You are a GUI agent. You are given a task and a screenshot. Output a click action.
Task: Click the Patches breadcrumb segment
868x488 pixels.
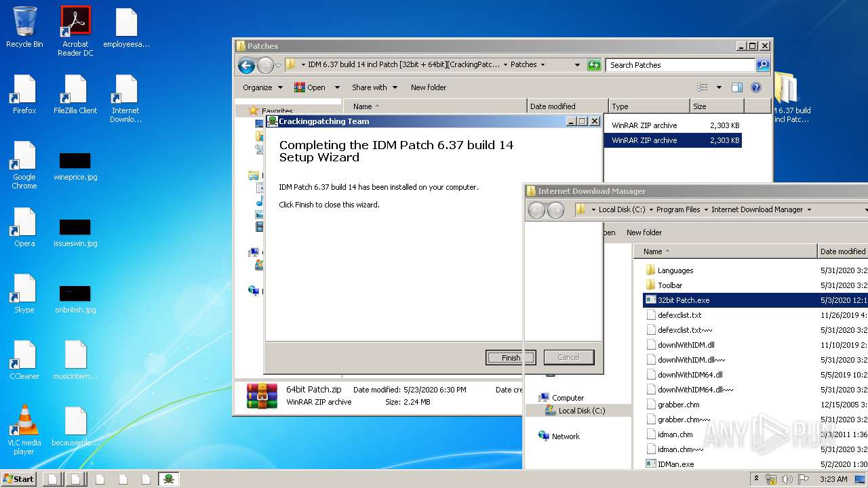tap(524, 65)
